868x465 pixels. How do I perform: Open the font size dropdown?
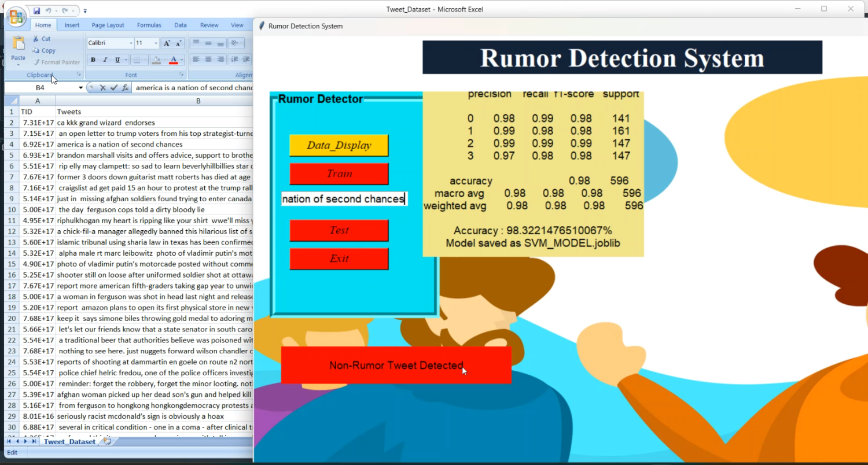point(156,43)
